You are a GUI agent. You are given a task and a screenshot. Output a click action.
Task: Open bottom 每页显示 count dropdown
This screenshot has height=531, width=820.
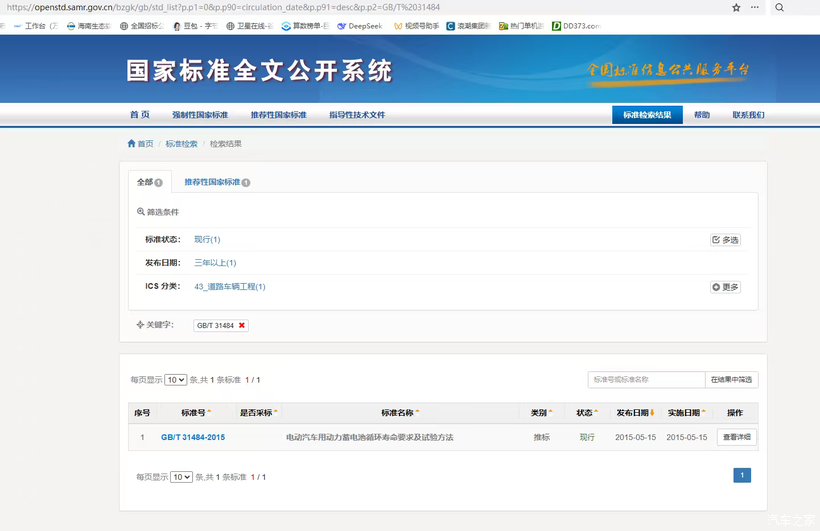point(181,477)
